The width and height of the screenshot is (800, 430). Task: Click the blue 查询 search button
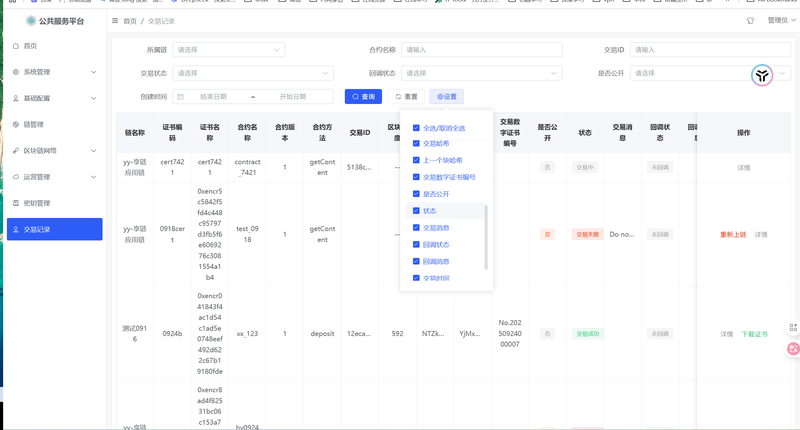tap(363, 97)
